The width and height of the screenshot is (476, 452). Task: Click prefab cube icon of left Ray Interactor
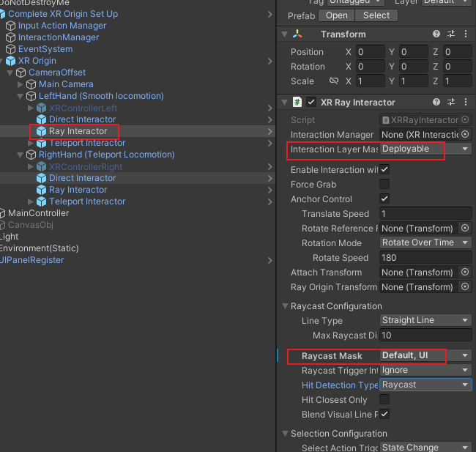click(42, 131)
